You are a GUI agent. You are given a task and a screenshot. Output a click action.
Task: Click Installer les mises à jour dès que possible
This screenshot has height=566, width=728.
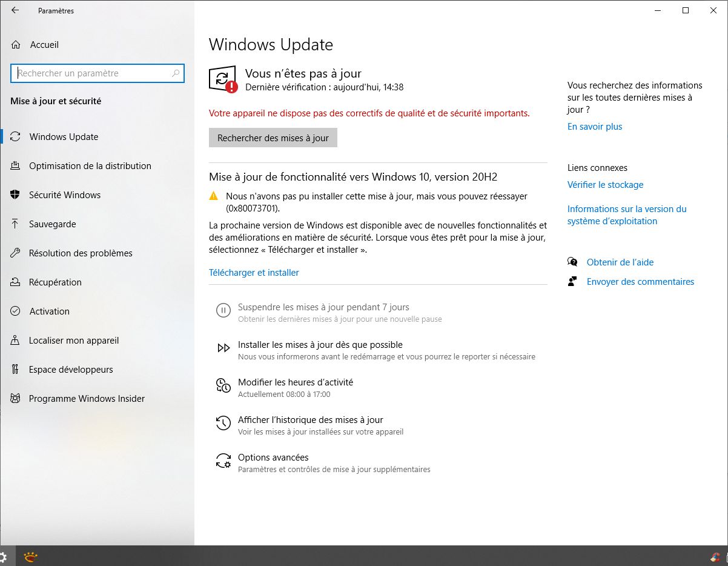[320, 345]
